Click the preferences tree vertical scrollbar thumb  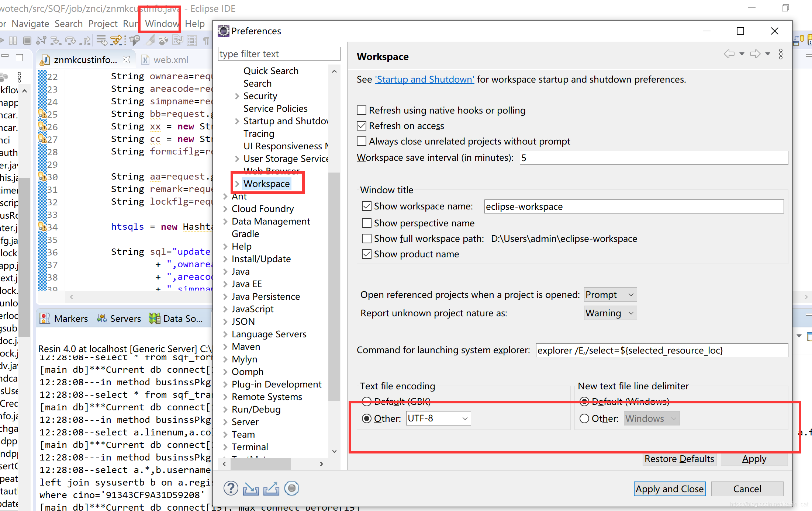click(334, 286)
